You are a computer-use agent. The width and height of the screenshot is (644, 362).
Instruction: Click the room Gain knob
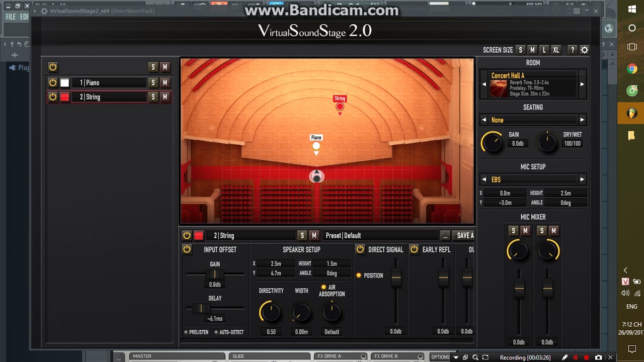click(492, 142)
